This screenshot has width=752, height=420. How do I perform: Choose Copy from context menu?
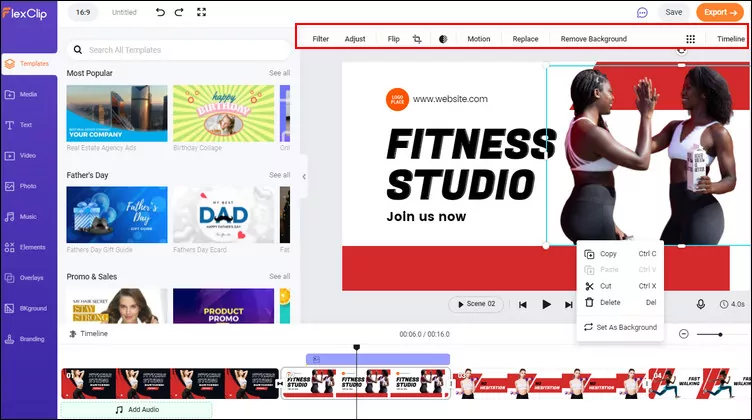click(620, 254)
